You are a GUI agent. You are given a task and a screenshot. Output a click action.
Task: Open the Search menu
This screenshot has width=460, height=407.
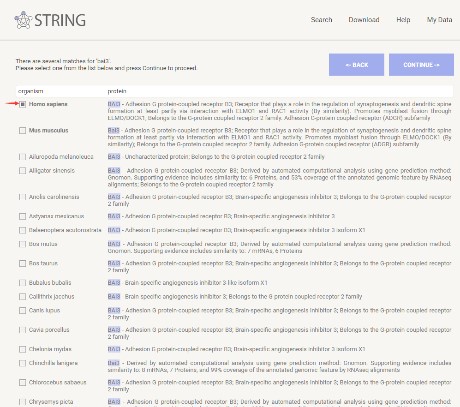click(x=321, y=20)
